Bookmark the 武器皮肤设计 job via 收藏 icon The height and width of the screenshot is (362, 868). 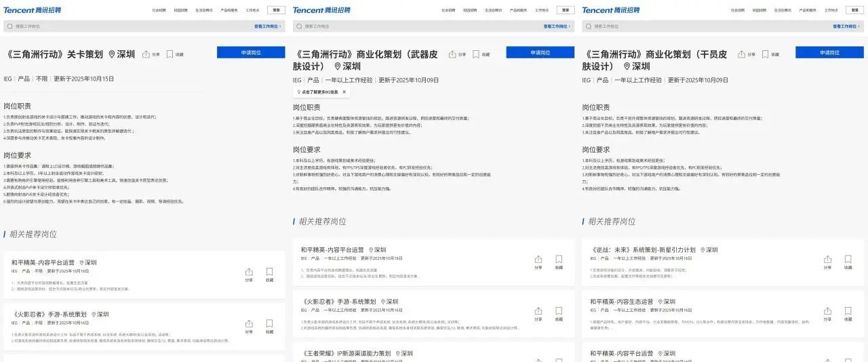[481, 54]
